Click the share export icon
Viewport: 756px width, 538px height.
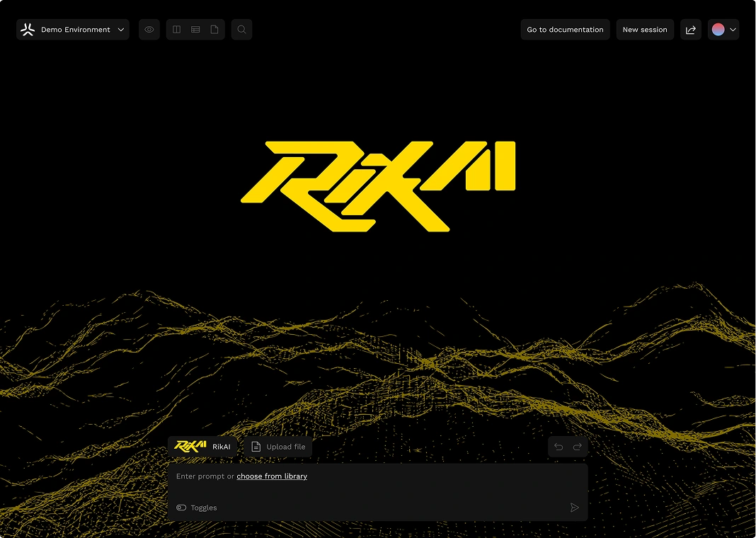coord(690,30)
